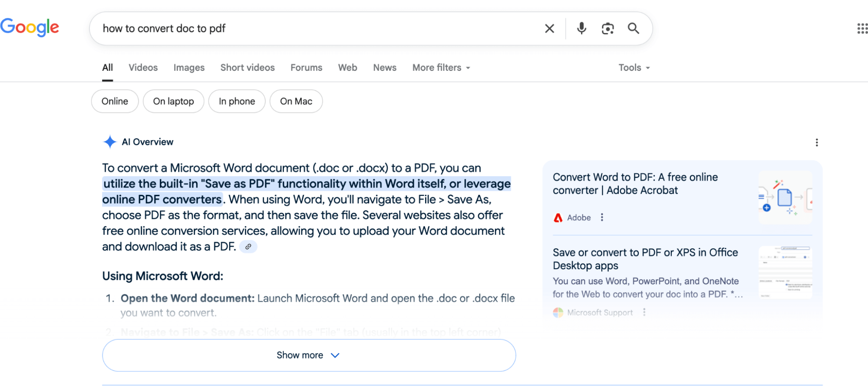The height and width of the screenshot is (389, 868).
Task: Open Google Lens image search
Action: tap(607, 29)
